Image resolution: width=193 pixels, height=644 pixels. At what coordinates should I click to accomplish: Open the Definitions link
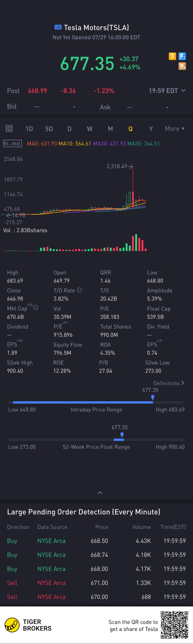169,383
